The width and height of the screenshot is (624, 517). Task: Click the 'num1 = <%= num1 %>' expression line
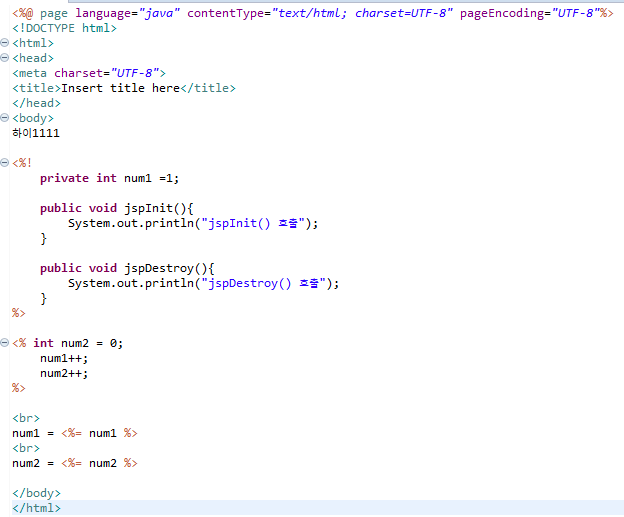click(75, 433)
